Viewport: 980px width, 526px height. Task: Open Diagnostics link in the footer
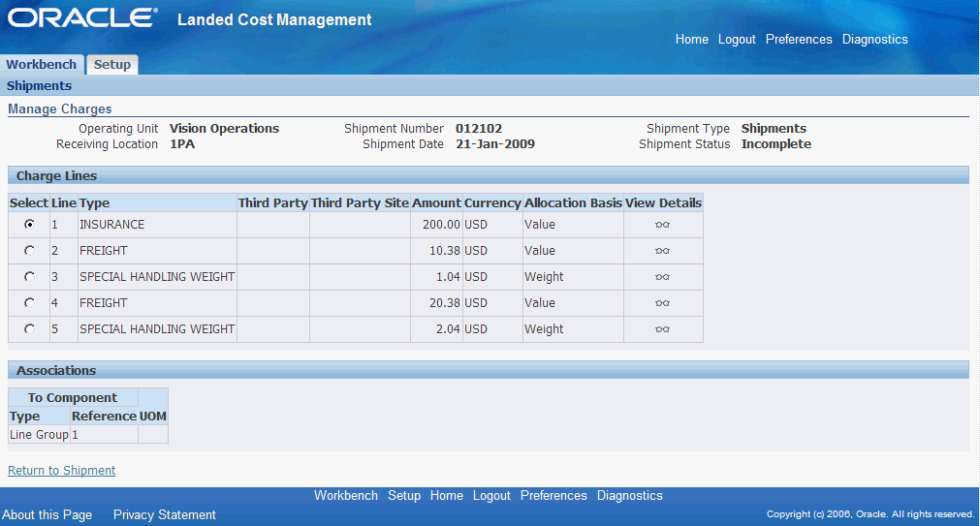pyautogui.click(x=630, y=495)
